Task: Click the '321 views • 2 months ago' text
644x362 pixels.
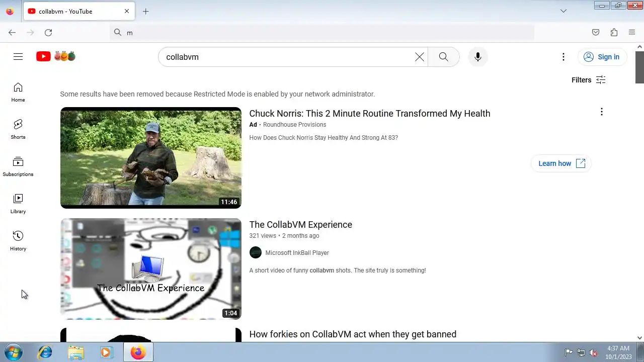Action: (284, 236)
